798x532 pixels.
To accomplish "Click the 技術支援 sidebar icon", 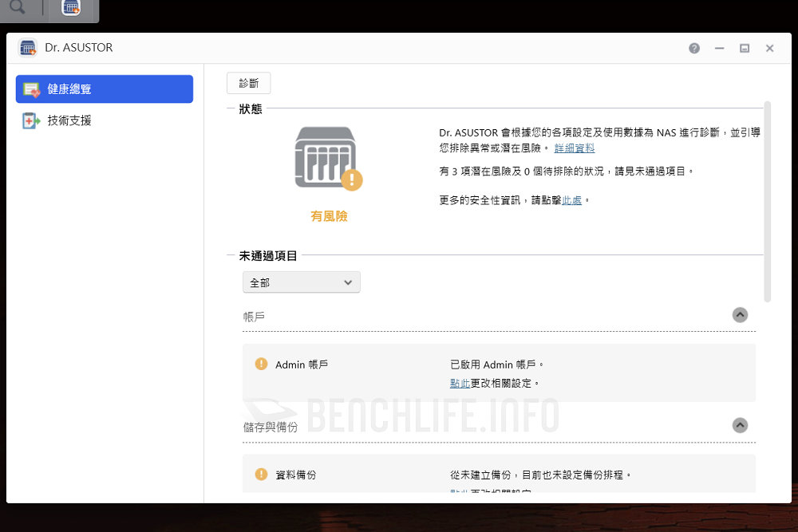I will click(x=31, y=120).
